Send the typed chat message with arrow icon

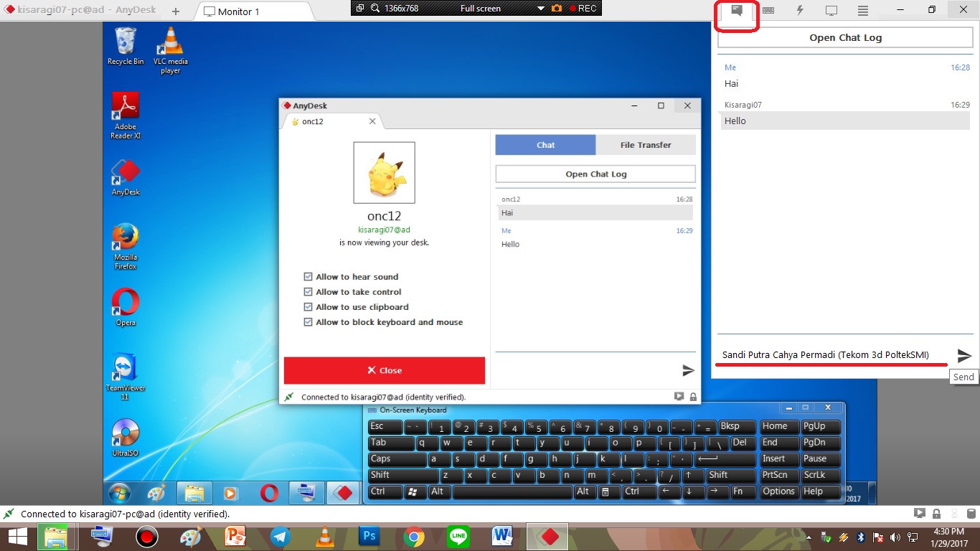964,356
